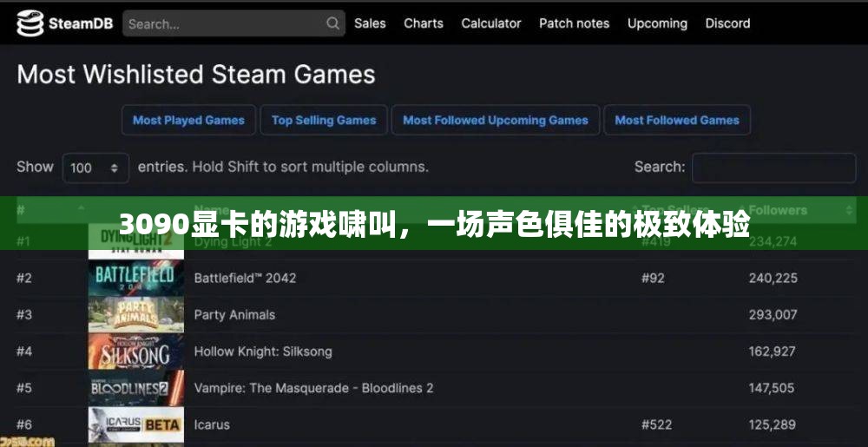Image resolution: width=868 pixels, height=447 pixels.
Task: Click the 293,007 followers value
Action: point(773,315)
